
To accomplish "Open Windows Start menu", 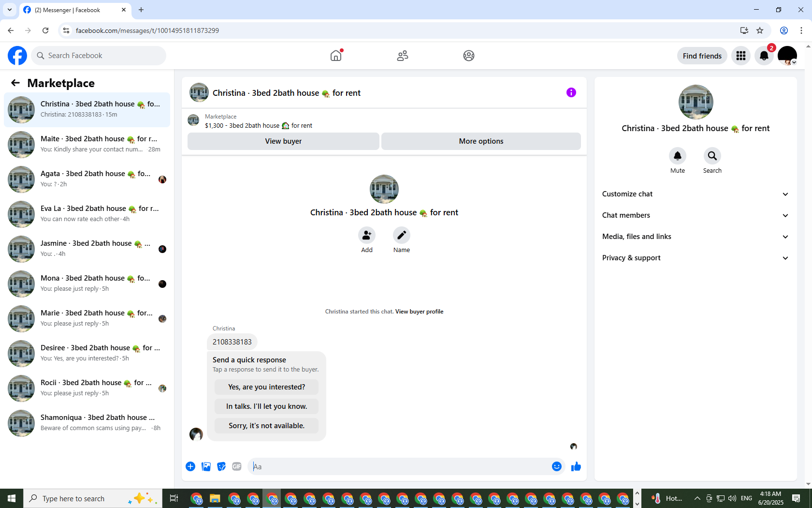I will click(12, 498).
